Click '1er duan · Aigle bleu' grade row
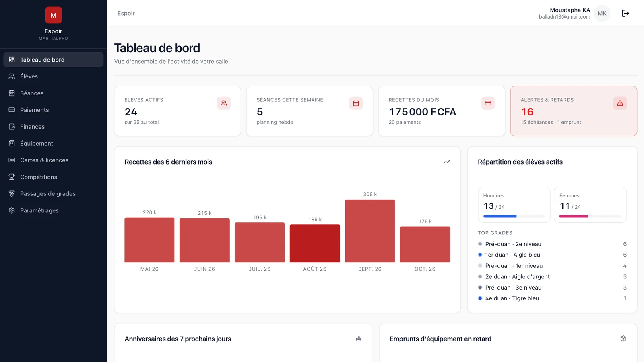The image size is (644, 362). pos(552,255)
